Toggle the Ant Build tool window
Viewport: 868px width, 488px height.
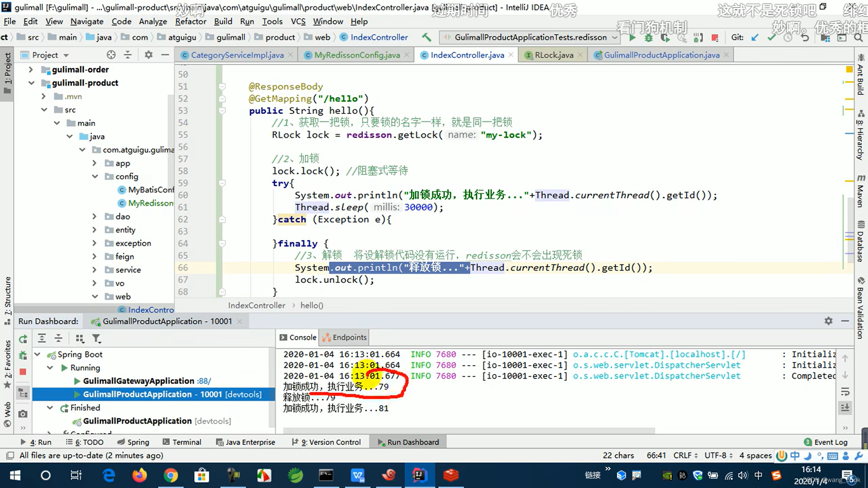pyautogui.click(x=861, y=74)
